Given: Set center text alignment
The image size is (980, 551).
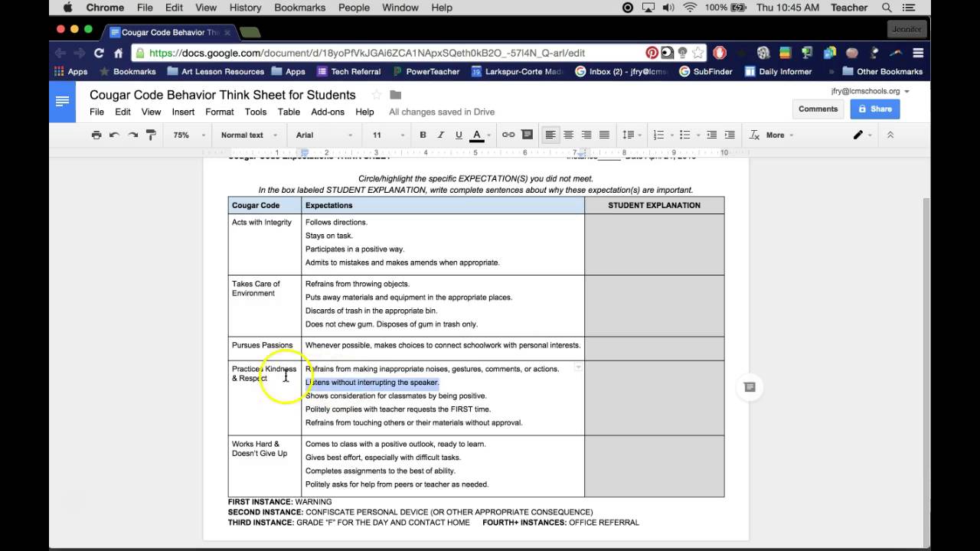Looking at the screenshot, I should [x=568, y=135].
